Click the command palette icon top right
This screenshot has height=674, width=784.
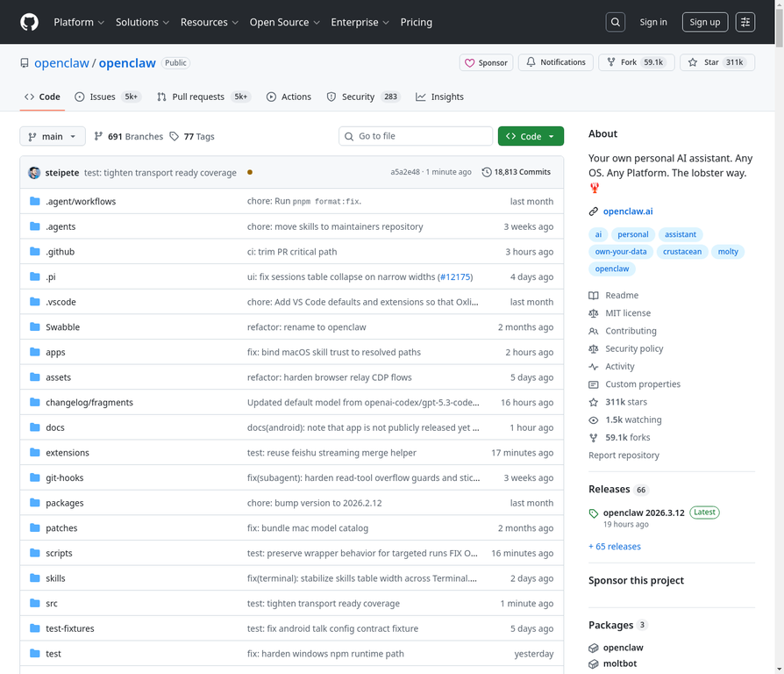745,22
